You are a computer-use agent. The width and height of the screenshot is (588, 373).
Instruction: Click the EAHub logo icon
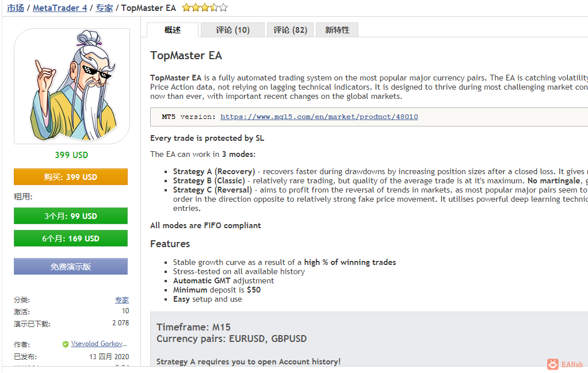tap(553, 364)
